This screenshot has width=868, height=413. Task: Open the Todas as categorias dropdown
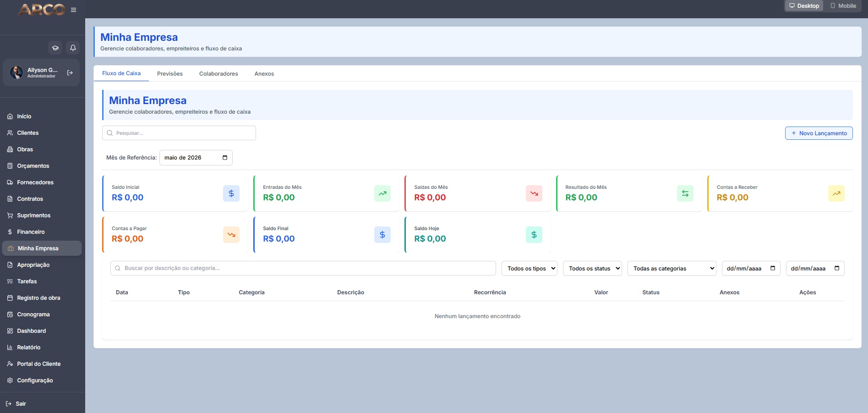[x=672, y=269]
